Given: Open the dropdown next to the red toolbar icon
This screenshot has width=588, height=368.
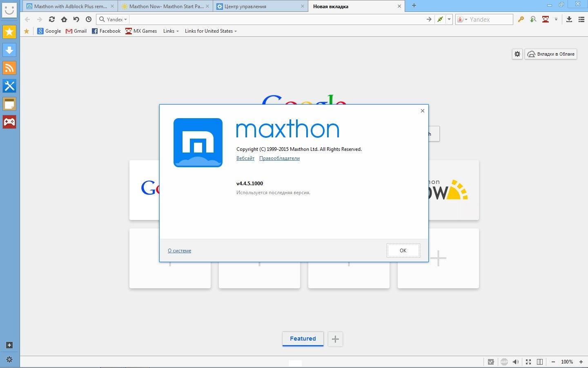Looking at the screenshot, I should 556,19.
